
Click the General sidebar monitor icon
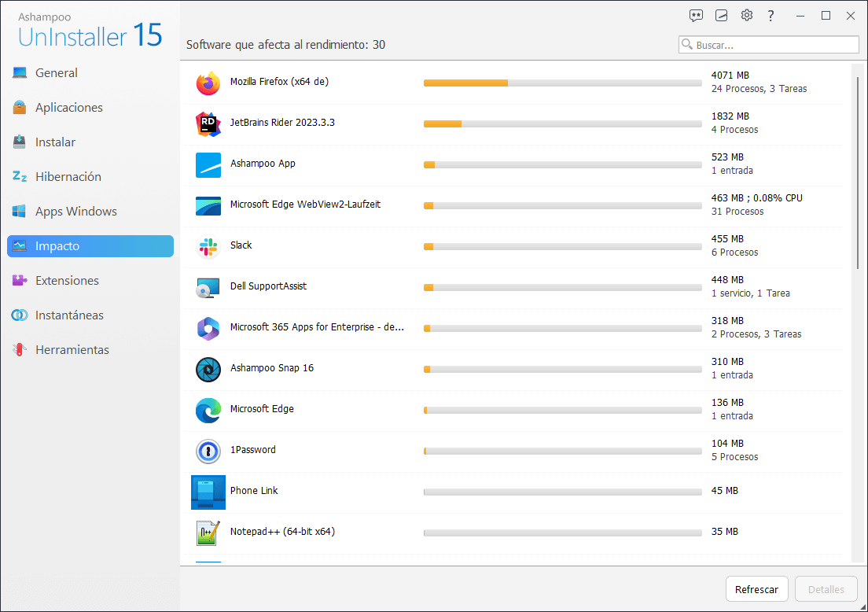(20, 72)
